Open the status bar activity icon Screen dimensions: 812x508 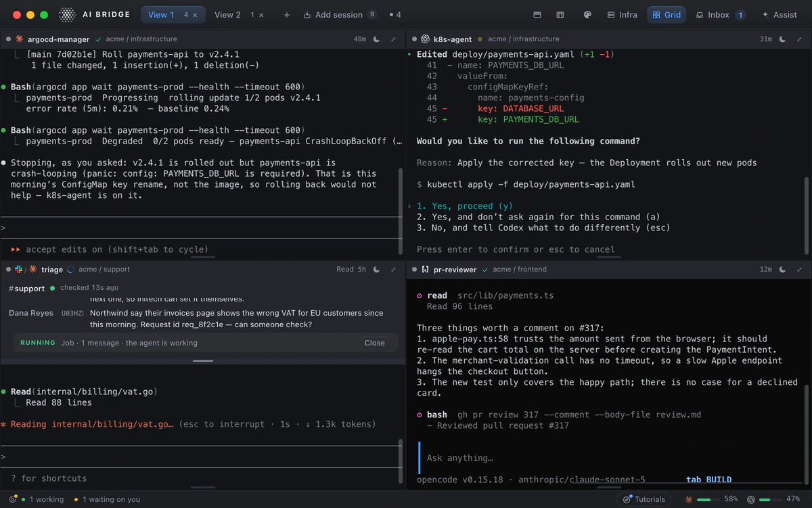click(13, 499)
